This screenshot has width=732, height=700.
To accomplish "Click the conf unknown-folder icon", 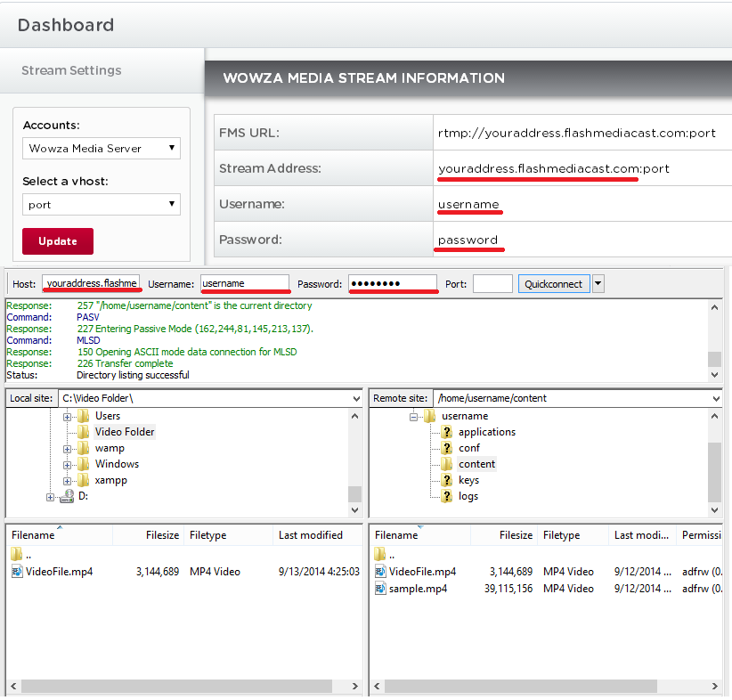I will (x=447, y=448).
